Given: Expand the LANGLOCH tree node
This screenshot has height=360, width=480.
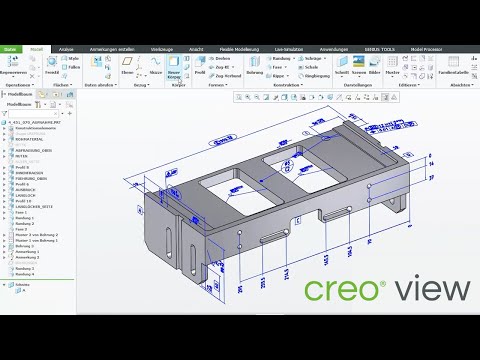Looking at the screenshot, I should [4, 195].
